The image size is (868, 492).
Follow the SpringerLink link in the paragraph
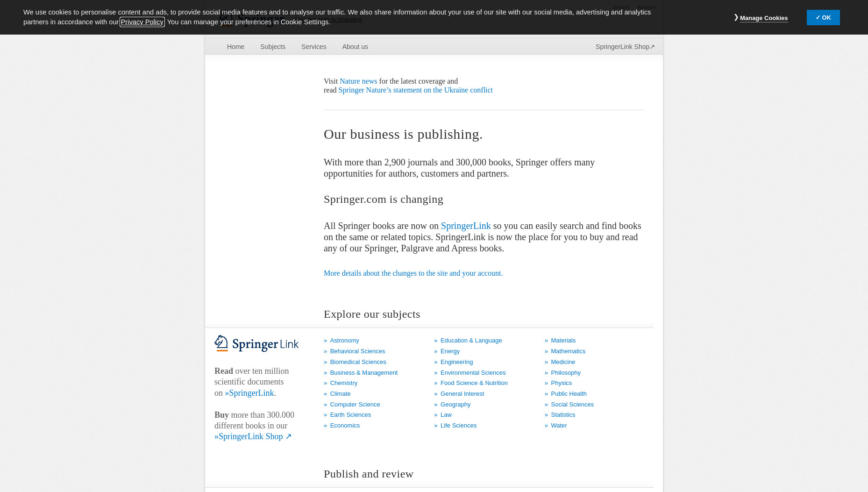tap(466, 226)
